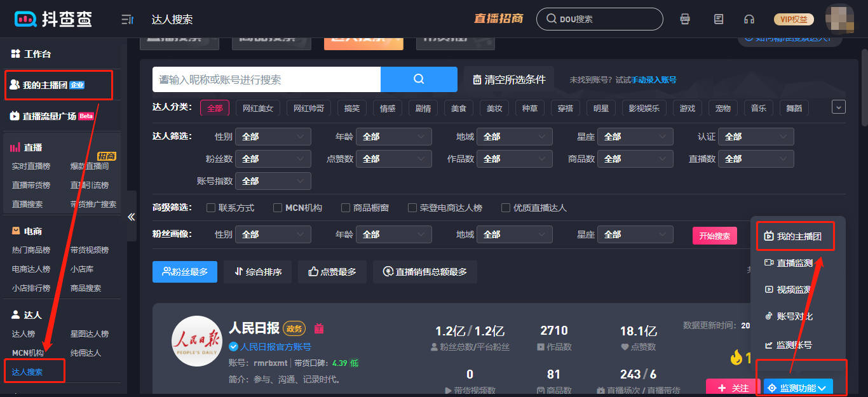Image resolution: width=868 pixels, height=397 pixels.
Task: Open the 粉丝数 filter dropdown
Action: [273, 159]
